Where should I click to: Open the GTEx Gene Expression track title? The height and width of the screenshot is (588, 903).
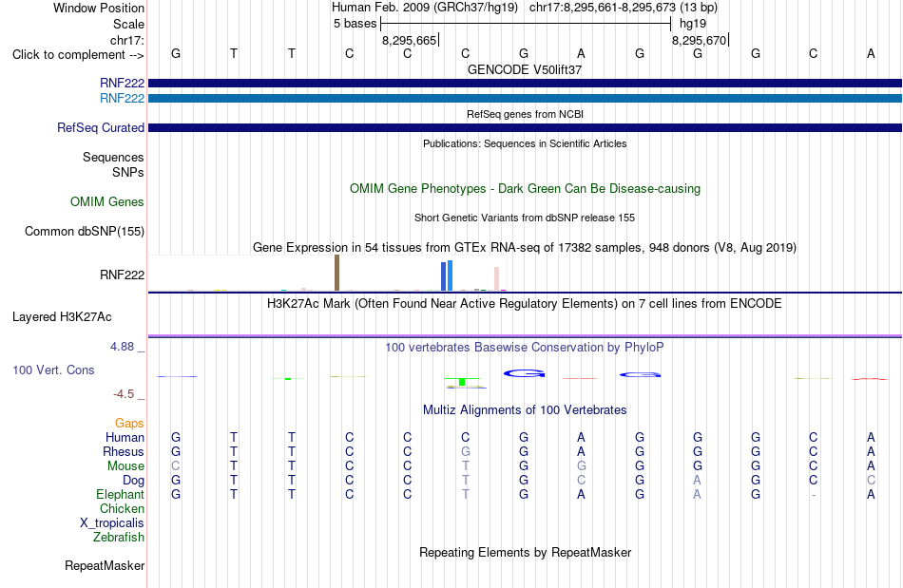click(x=525, y=247)
